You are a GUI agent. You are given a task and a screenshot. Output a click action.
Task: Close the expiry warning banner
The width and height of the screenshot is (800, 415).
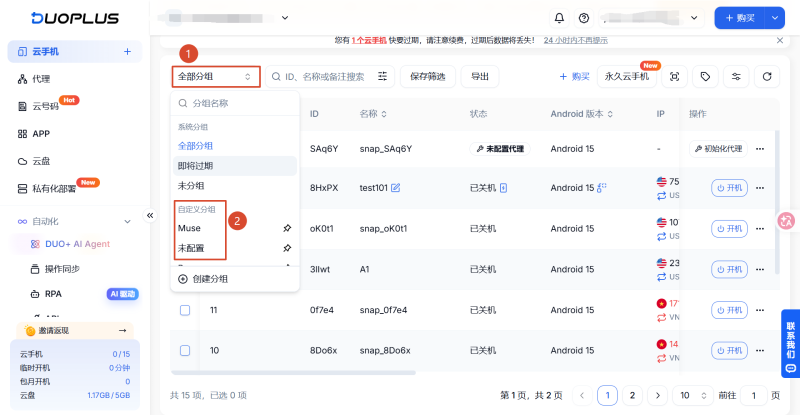tap(780, 40)
